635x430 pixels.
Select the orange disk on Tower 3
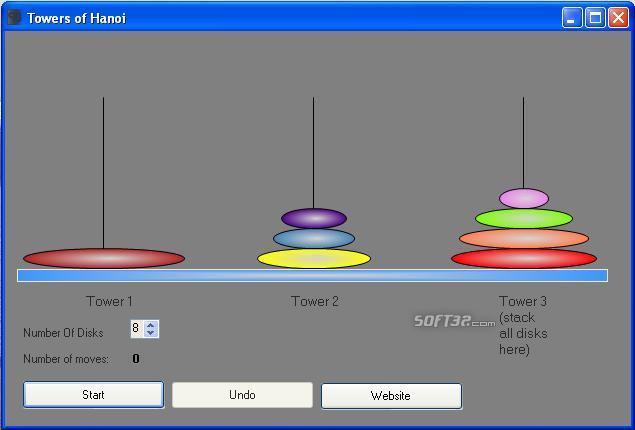[524, 238]
